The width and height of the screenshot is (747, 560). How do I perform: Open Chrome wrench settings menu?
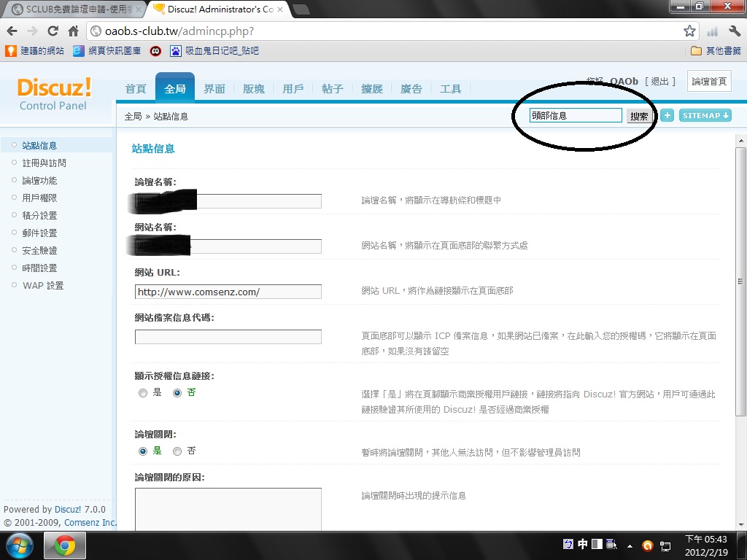pos(734,31)
